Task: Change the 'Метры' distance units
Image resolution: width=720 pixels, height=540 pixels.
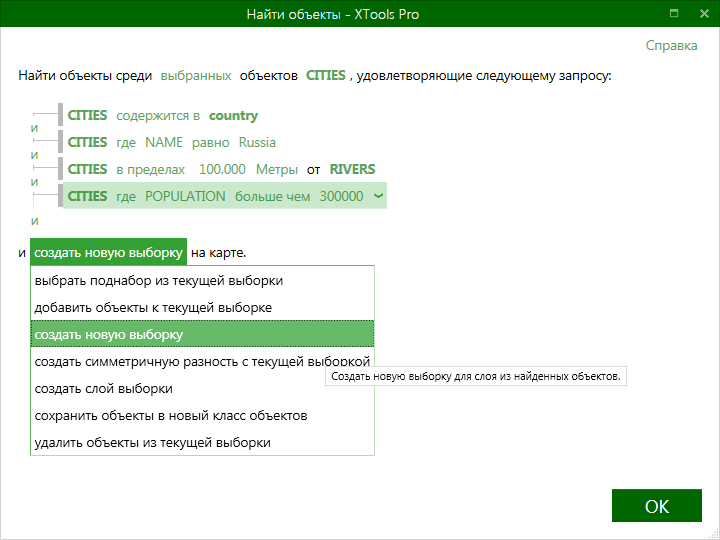Action: pos(277,169)
